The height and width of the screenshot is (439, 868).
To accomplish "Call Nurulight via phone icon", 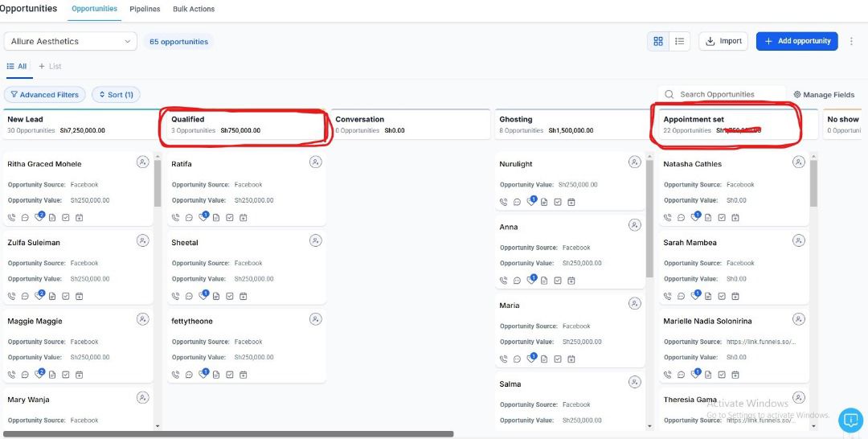I will (504, 202).
